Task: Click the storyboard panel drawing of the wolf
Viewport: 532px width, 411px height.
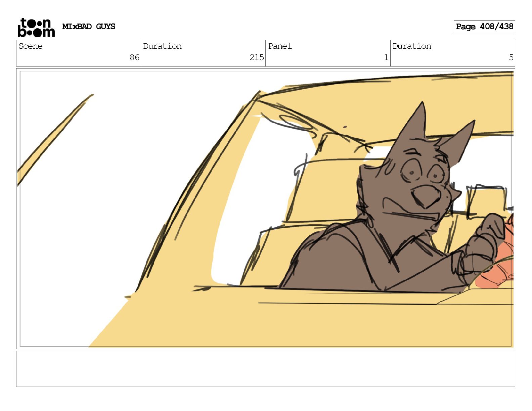Action: [265, 209]
